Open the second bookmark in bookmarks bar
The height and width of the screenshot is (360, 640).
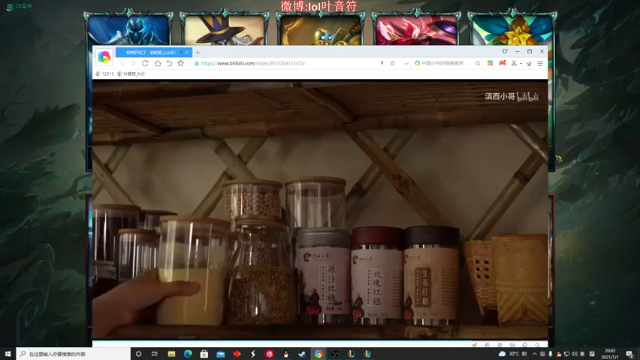coord(131,74)
